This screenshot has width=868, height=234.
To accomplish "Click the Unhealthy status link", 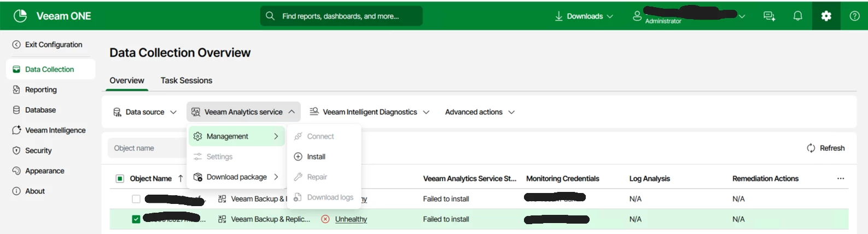I will coord(351,219).
